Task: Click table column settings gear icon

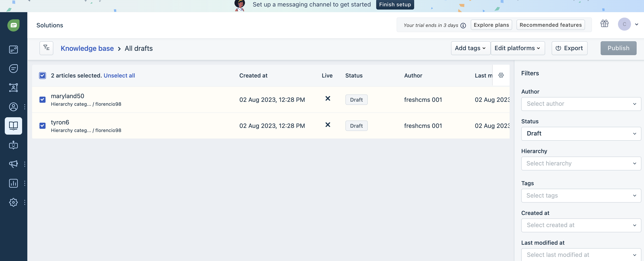Action: (x=501, y=75)
